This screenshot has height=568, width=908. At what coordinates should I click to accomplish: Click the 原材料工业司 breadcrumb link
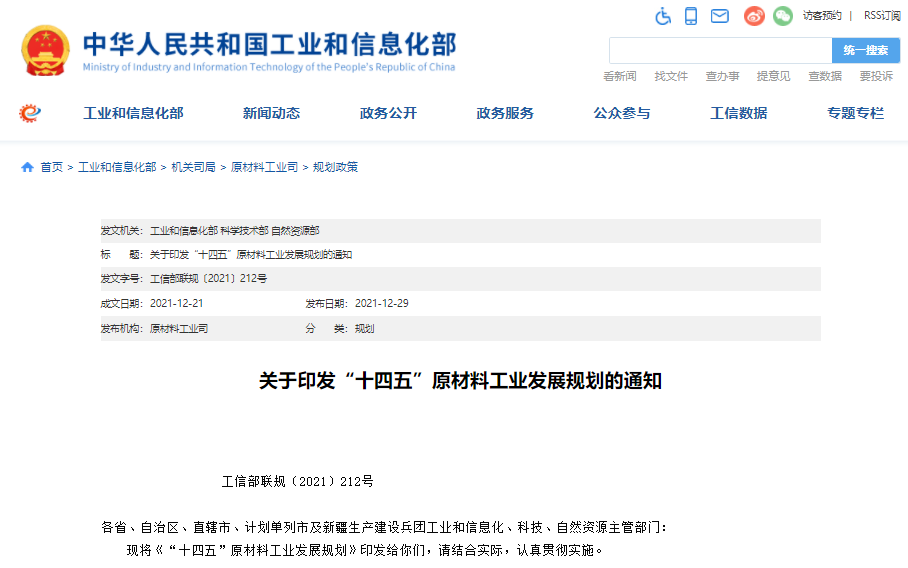coord(264,167)
